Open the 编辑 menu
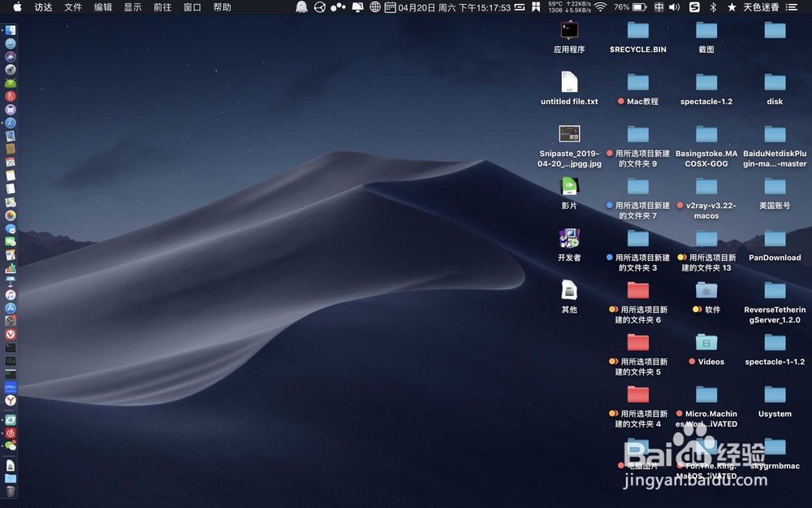812x508 pixels. click(103, 7)
